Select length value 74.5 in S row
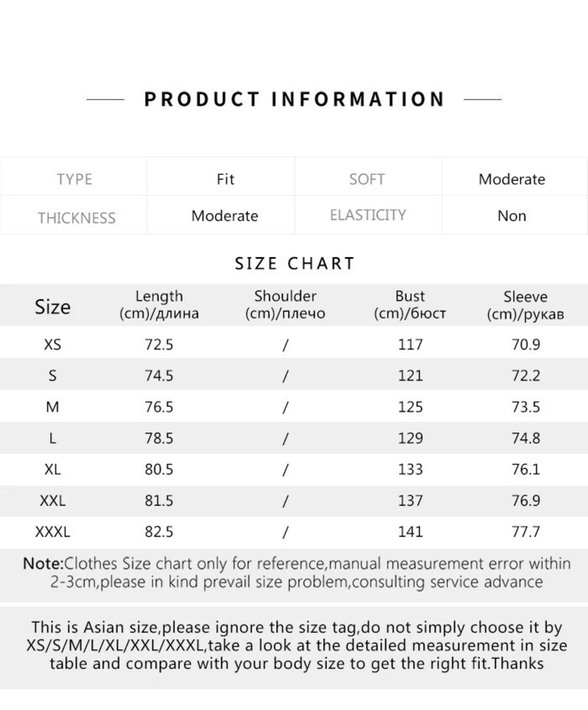Image resolution: width=588 pixels, height=710 pixels. (x=159, y=375)
